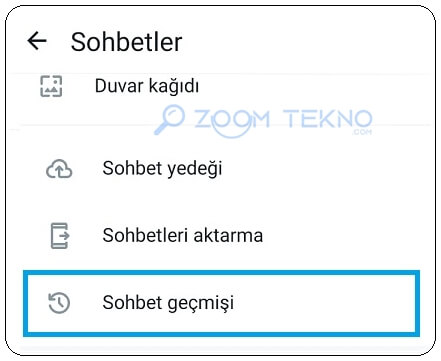Open Sohbet geçmişi entry

pyautogui.click(x=168, y=303)
